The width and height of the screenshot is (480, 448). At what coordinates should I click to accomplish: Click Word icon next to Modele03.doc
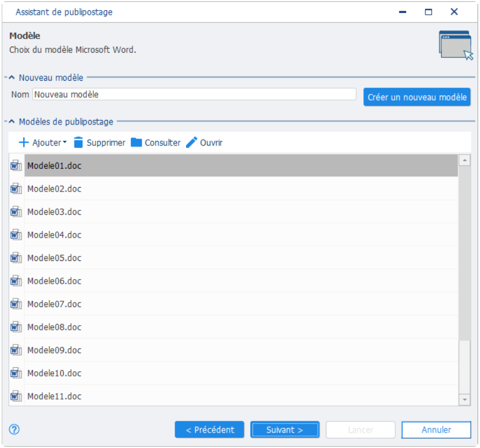pyautogui.click(x=16, y=211)
